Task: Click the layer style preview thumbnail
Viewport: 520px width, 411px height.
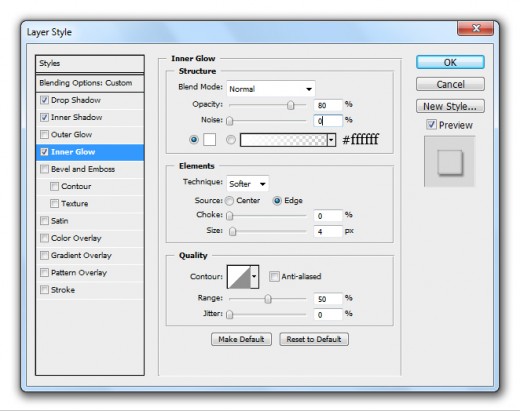Action: [449, 162]
